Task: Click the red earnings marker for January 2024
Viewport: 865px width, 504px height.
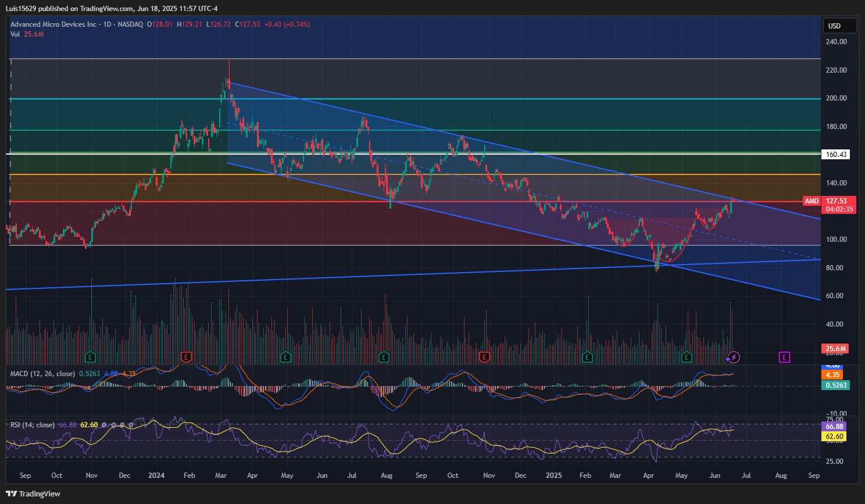Action: coord(186,356)
